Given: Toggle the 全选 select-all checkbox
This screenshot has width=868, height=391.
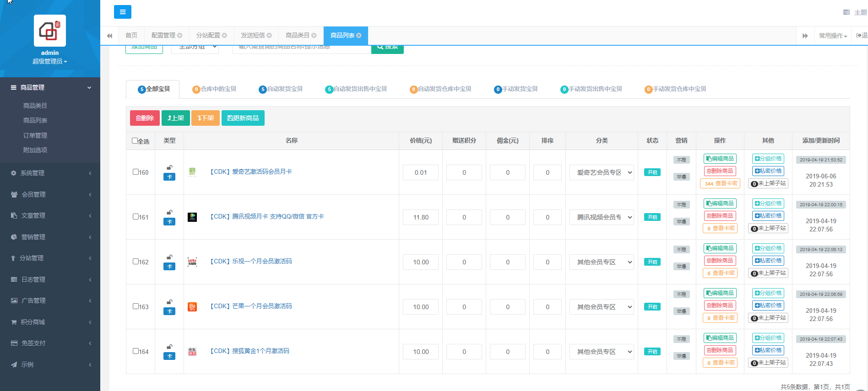Looking at the screenshot, I should pos(135,141).
